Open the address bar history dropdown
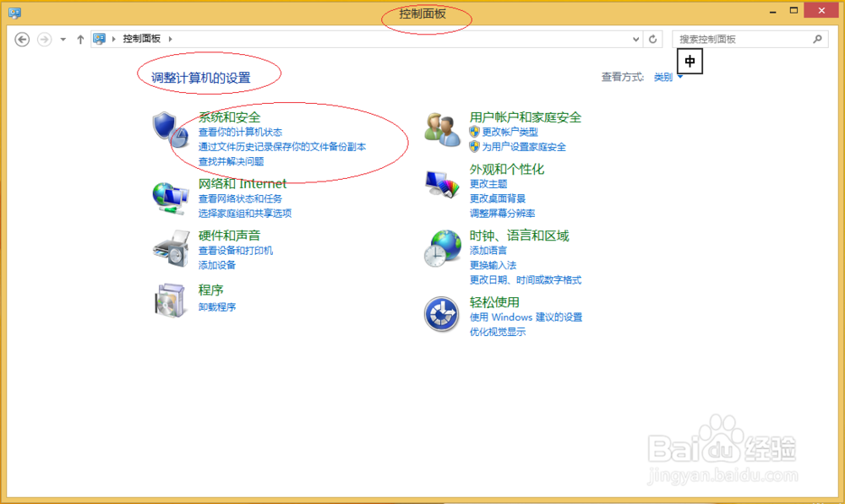 coord(636,38)
